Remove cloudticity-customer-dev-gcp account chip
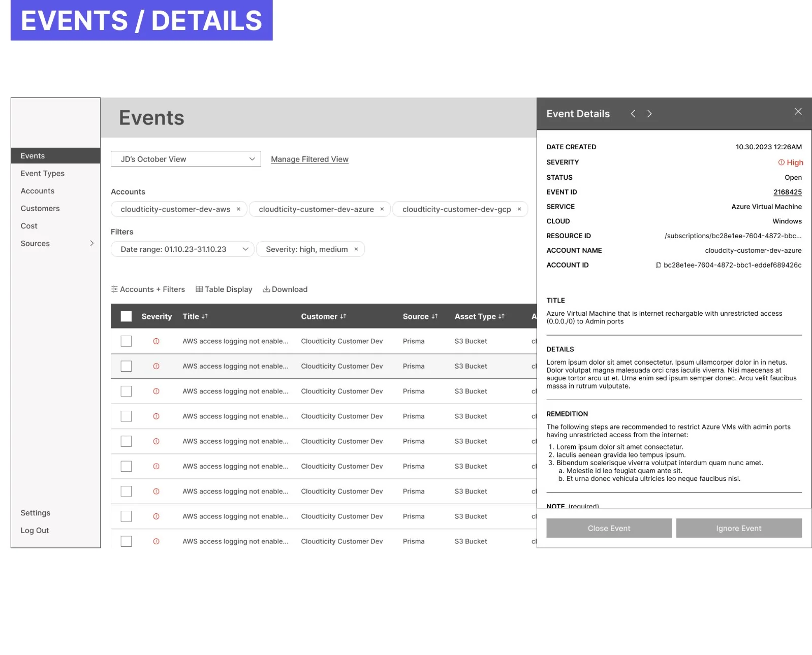This screenshot has height=655, width=812. (519, 209)
